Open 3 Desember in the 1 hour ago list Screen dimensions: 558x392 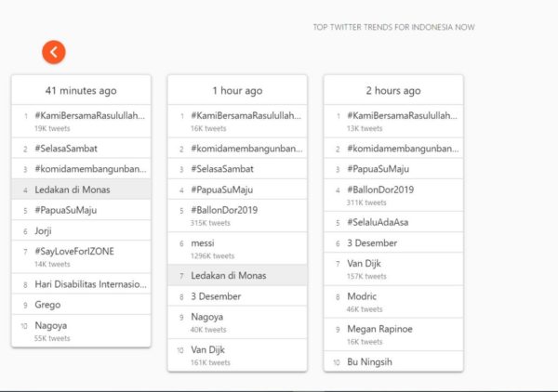(216, 296)
